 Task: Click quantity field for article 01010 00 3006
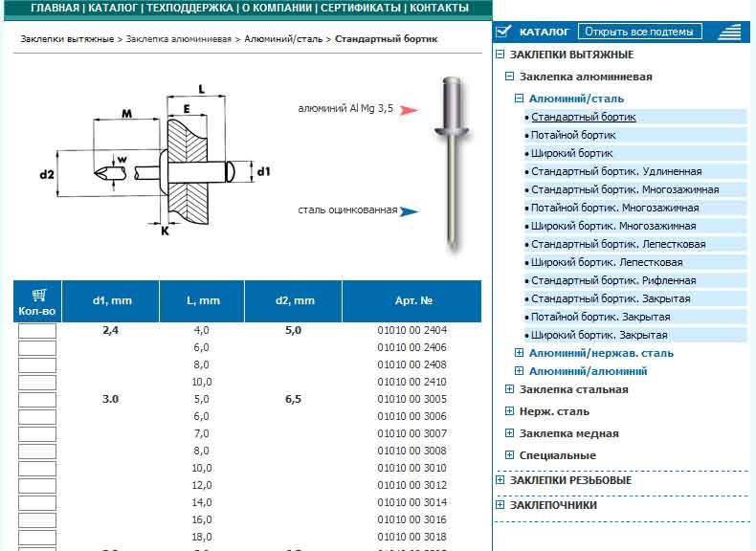(x=37, y=416)
